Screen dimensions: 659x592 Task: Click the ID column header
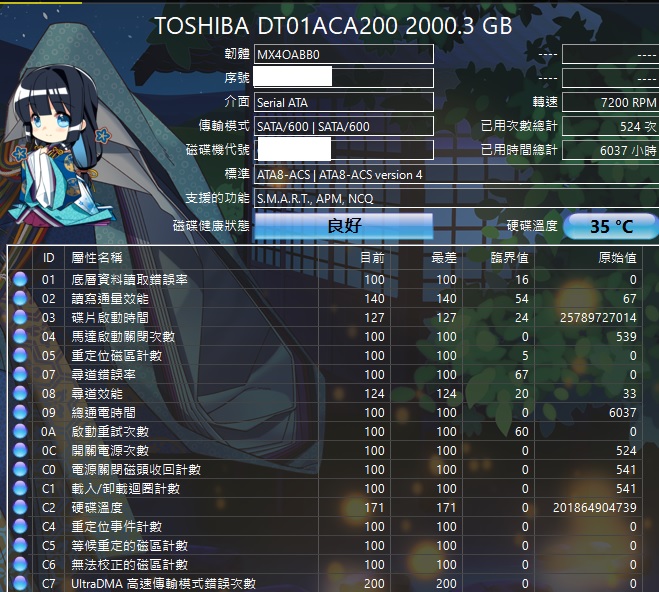[x=48, y=258]
